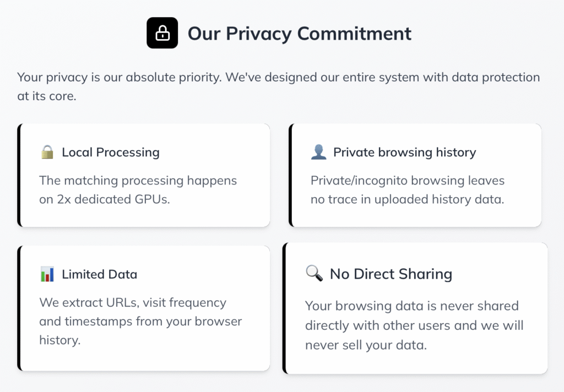Click the text about extracting URLs and timestamps
The width and height of the screenshot is (564, 392).
point(140,322)
